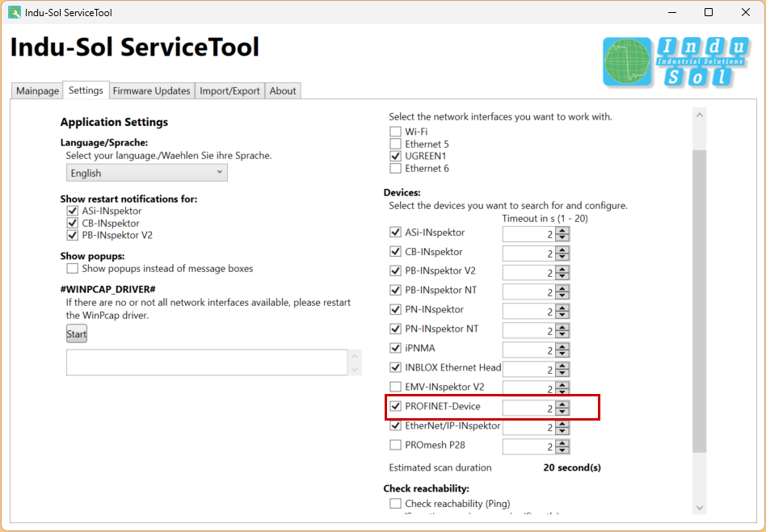Increase the PROmesh P28 timeout
Viewport: 766px width, 532px height.
coord(562,443)
